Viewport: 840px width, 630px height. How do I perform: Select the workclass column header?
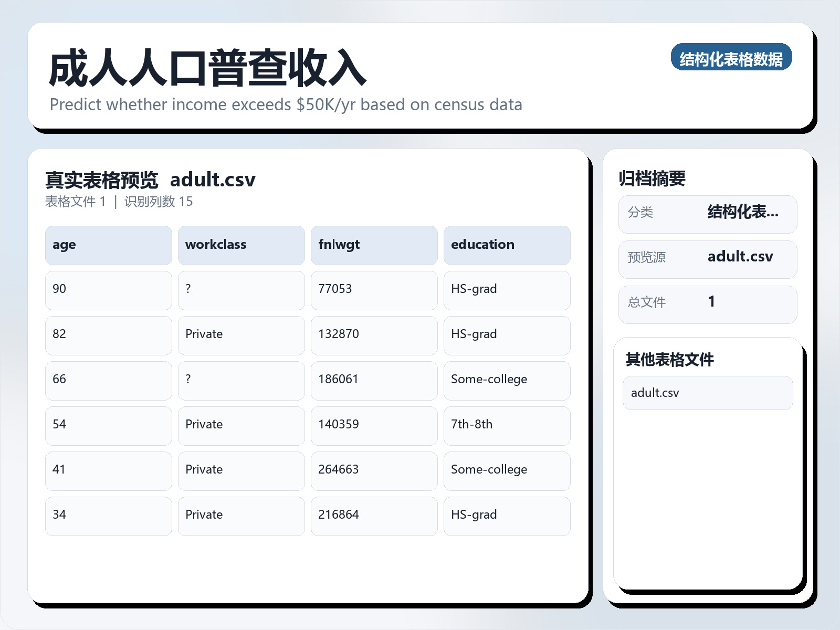click(241, 245)
